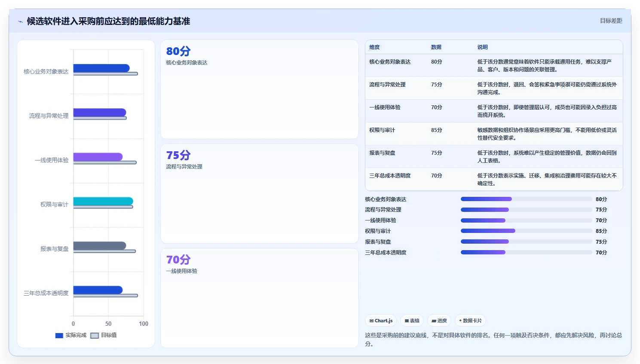Open the 75分 流程与异常处理 data card
The image size is (640, 364).
click(x=260, y=193)
